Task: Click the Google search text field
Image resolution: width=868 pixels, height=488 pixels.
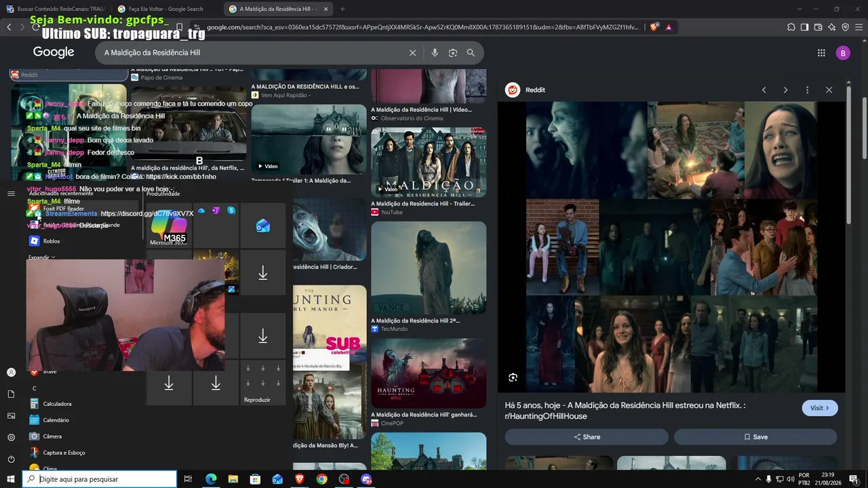Action: click(251, 53)
